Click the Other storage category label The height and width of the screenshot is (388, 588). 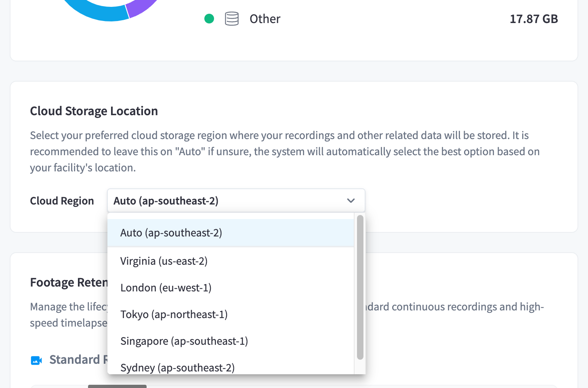click(x=265, y=19)
